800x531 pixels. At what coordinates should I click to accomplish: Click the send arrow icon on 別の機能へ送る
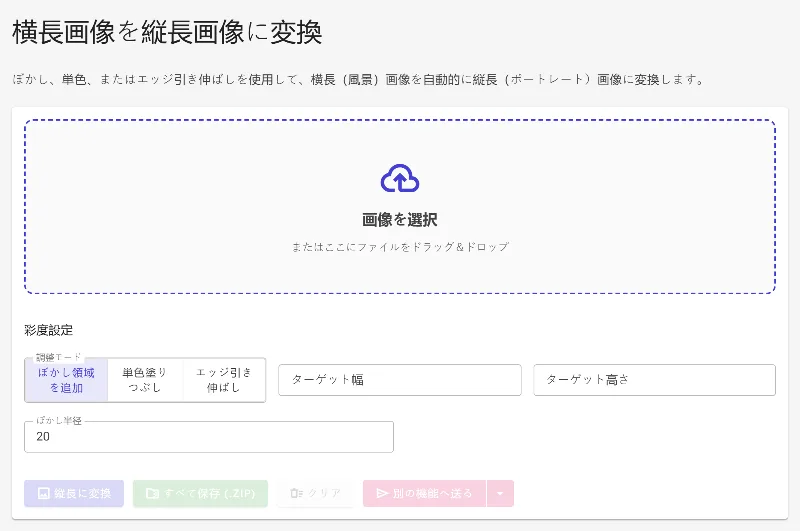pos(382,493)
